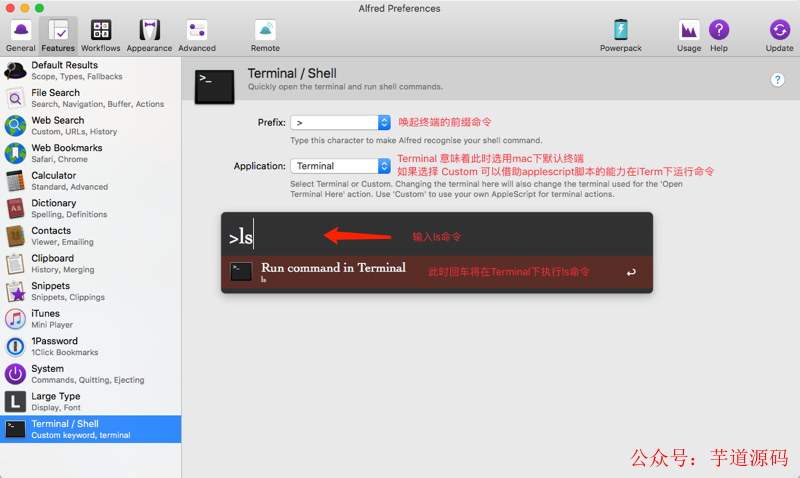800x478 pixels.
Task: Click the Help toolbar icon
Action: pos(719,30)
